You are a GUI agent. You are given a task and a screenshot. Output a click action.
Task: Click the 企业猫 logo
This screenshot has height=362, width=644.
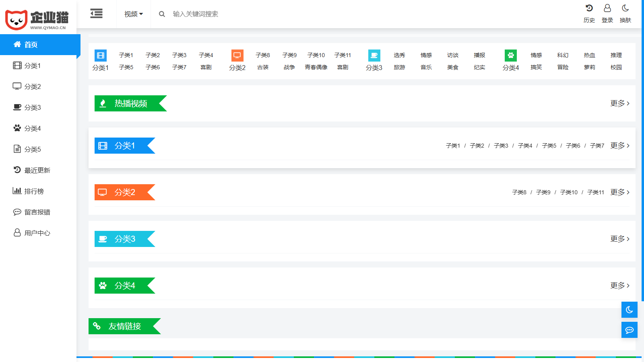pyautogui.click(x=37, y=19)
